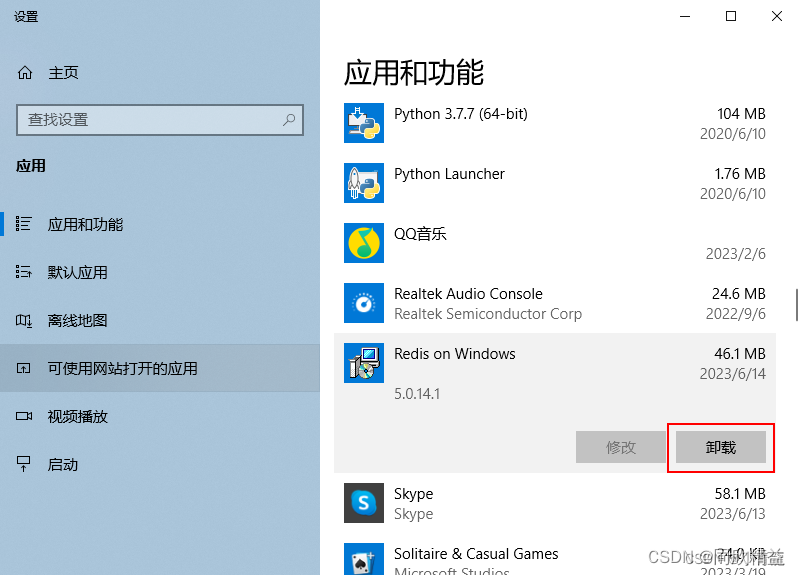
Task: Click the 58.1 MB size of Skype
Action: pyautogui.click(x=740, y=494)
